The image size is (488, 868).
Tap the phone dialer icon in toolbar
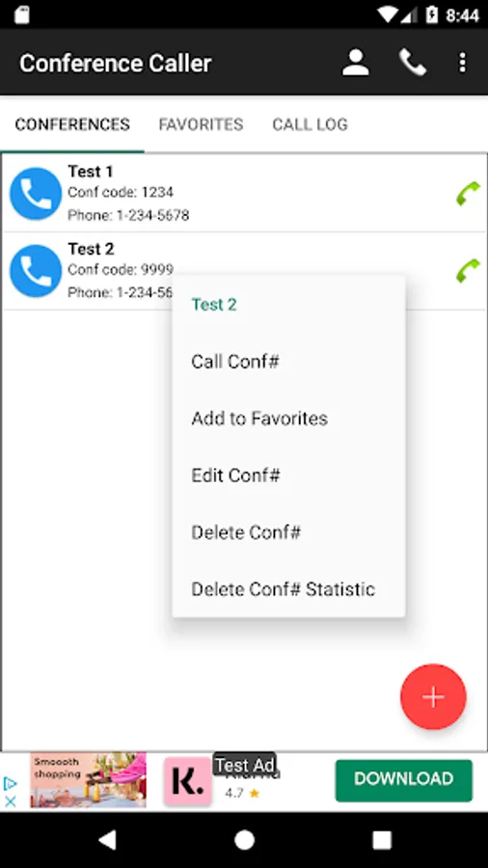pyautogui.click(x=413, y=63)
